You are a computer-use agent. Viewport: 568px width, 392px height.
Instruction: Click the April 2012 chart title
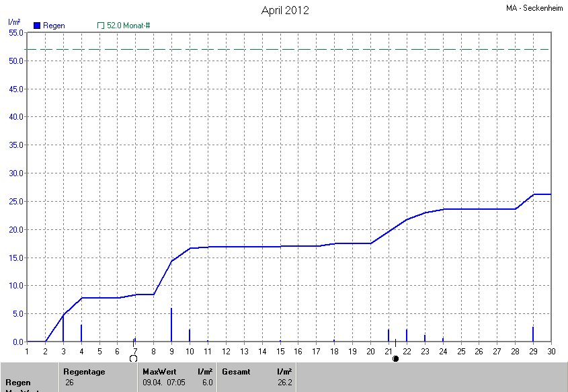tap(285, 11)
